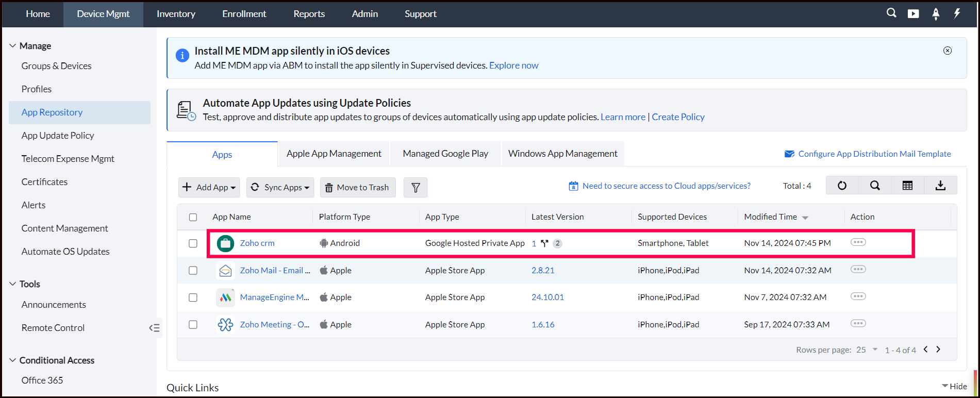Switch to Managed Google Play tab

tap(445, 154)
